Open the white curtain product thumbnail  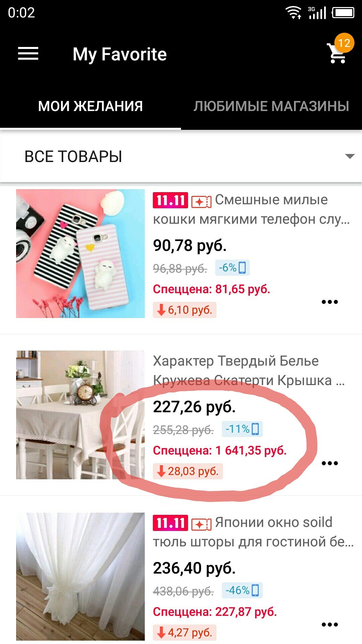coord(80,576)
